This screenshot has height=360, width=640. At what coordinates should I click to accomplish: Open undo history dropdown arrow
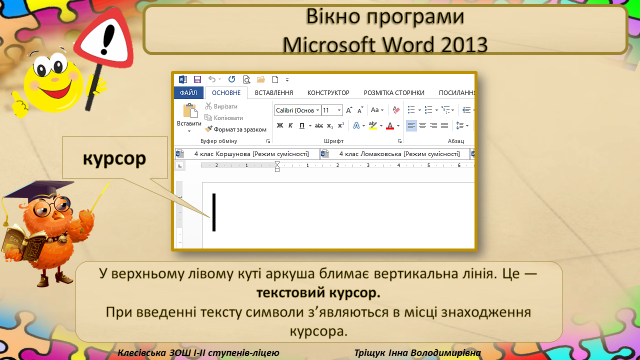[x=220, y=80]
